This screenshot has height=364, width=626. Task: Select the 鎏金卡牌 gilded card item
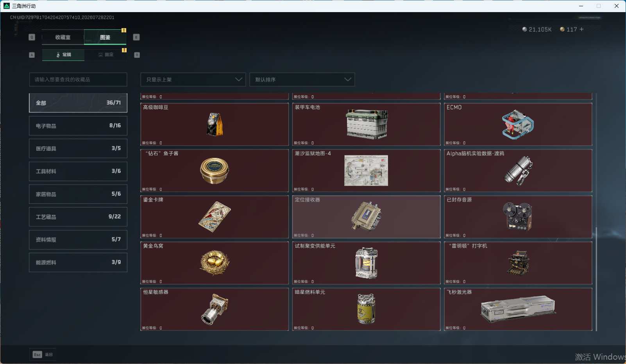215,217
